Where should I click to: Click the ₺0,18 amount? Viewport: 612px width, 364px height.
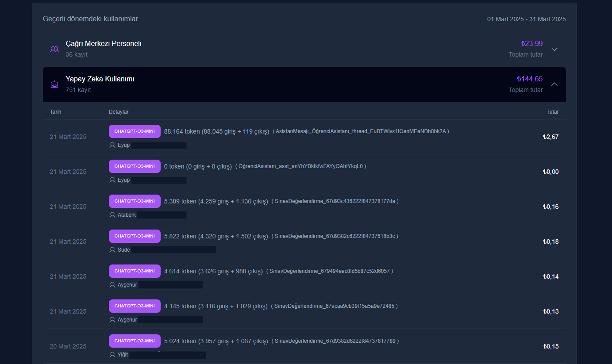(x=551, y=241)
